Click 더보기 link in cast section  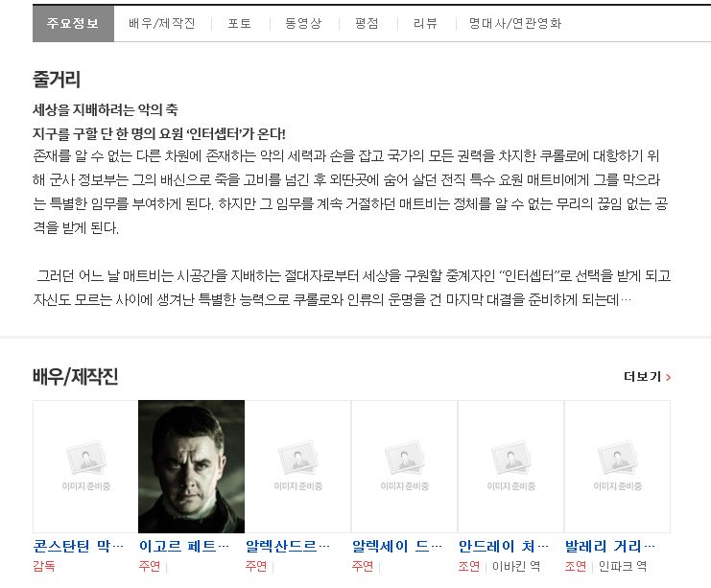[642, 376]
